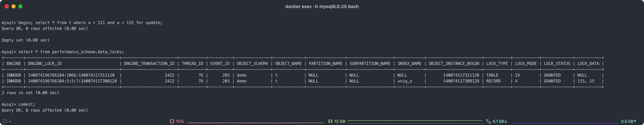The image size is (644, 125).
Task: Click the folder icon in status bar
Action: coord(5,121)
